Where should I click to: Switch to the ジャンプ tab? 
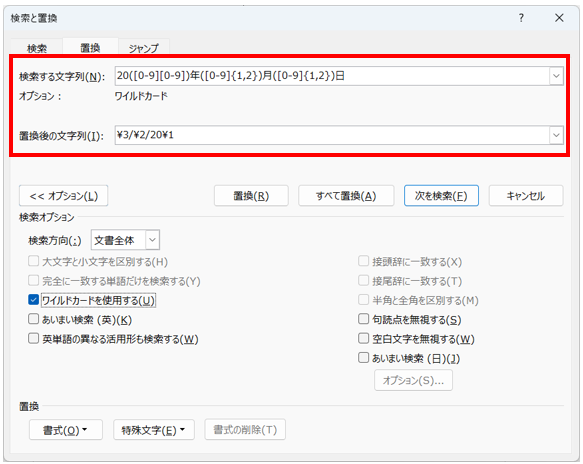click(x=144, y=48)
